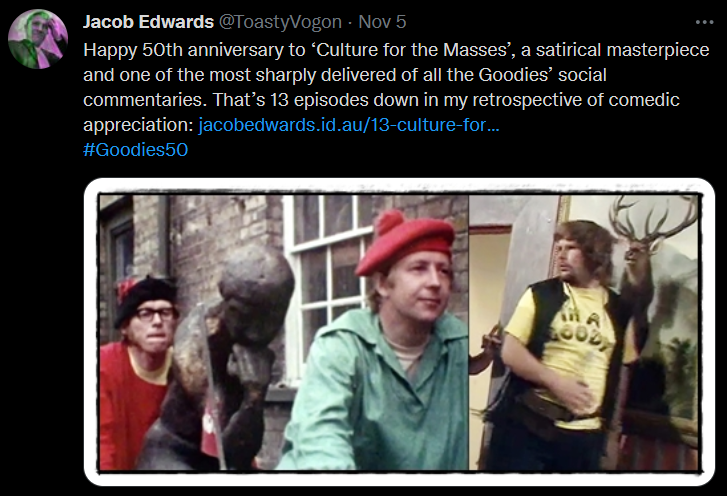Open the #Goodies50 hashtag
The height and width of the screenshot is (496, 727).
135,150
